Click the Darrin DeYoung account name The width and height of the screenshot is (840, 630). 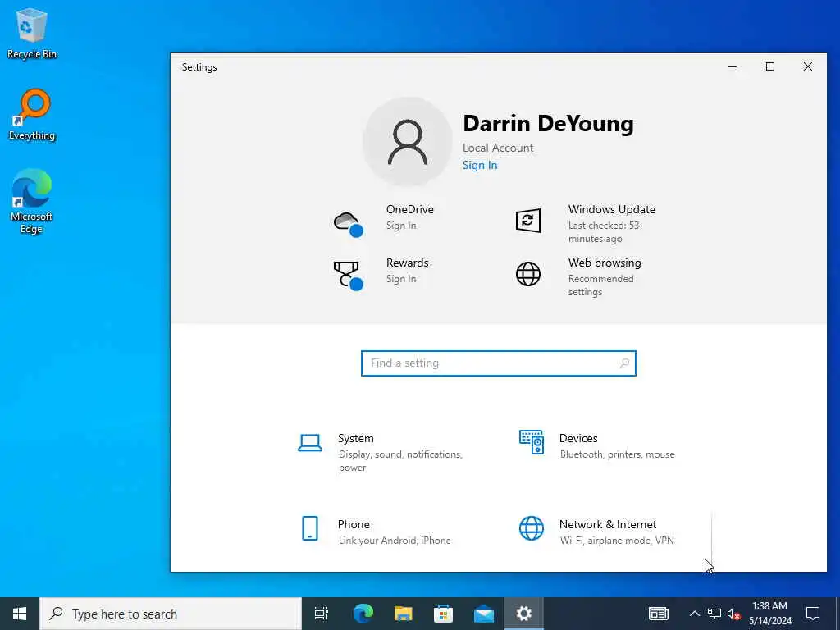click(x=548, y=124)
